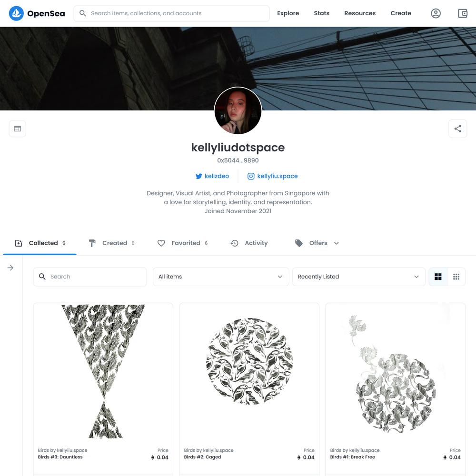
Task: Click the share profile icon
Action: click(x=457, y=129)
